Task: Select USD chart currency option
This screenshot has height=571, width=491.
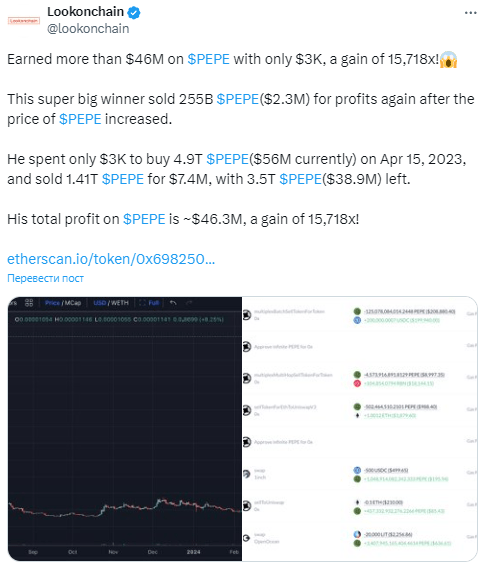Action: tap(99, 303)
